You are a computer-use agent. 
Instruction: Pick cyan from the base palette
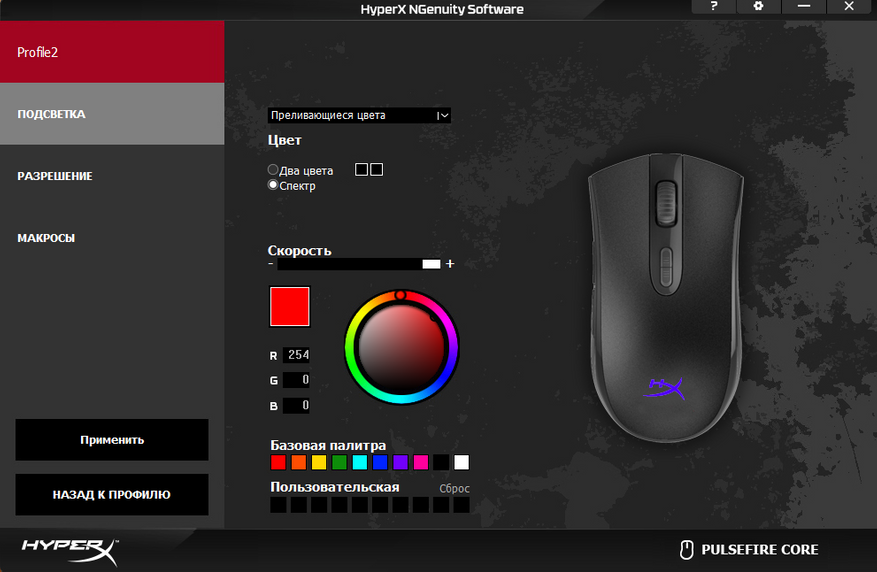(x=360, y=462)
